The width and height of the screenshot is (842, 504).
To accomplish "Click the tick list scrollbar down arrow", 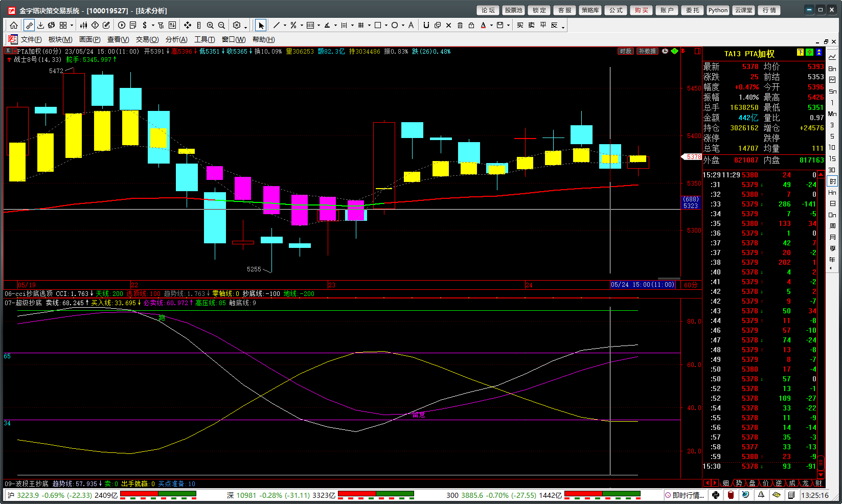I will (x=821, y=474).
